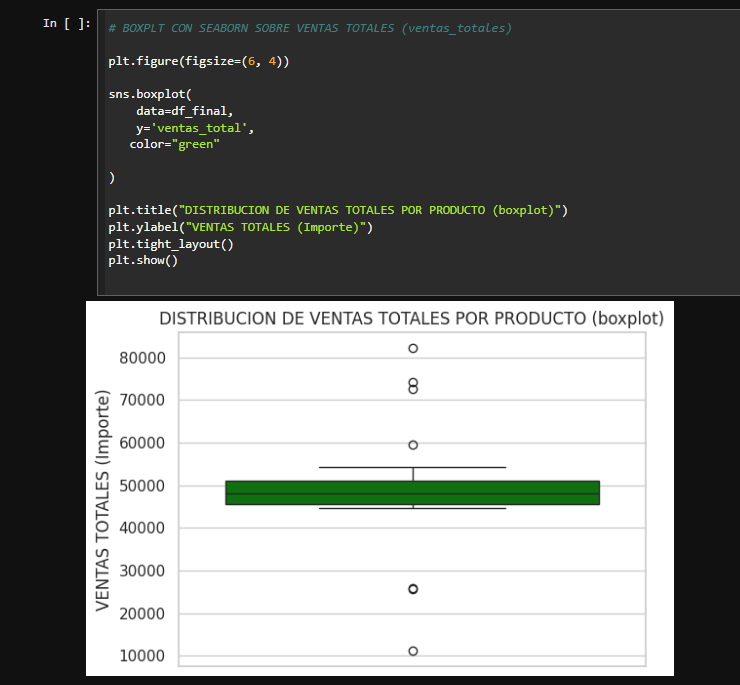740x685 pixels.
Task: Click the plt.ylabel code line
Action: 240,227
